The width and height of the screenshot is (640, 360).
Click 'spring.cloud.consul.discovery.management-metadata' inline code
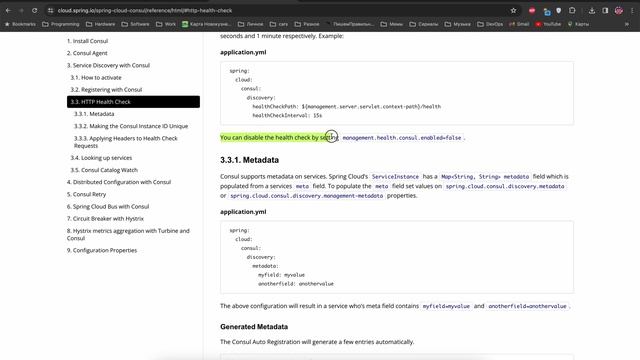click(x=307, y=196)
